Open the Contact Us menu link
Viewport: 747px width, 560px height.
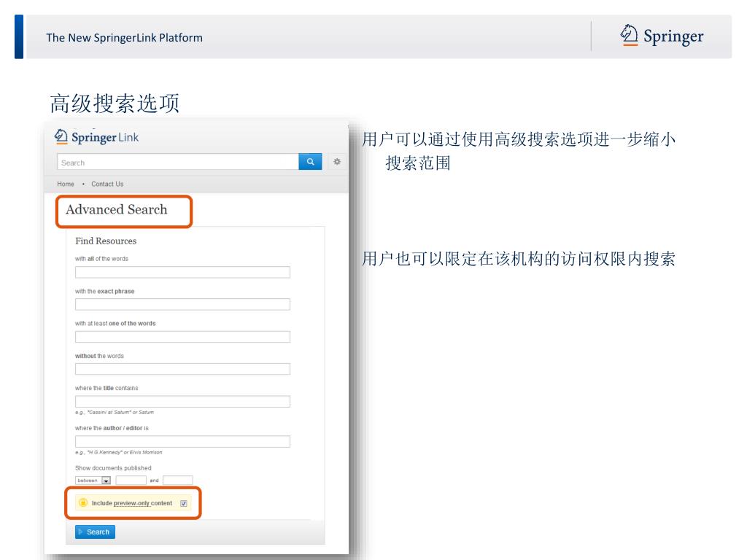pos(107,184)
